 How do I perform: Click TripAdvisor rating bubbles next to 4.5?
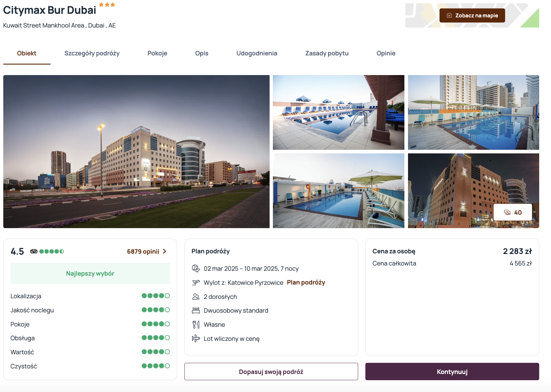pyautogui.click(x=51, y=251)
